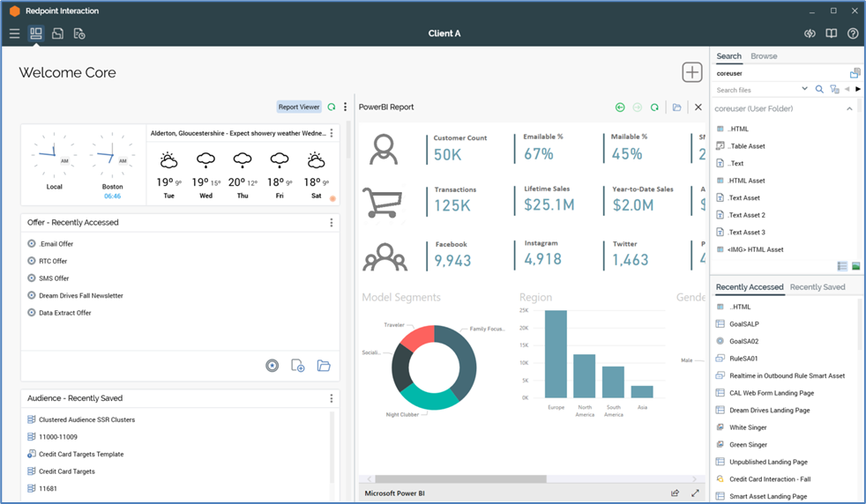Open the help question mark icon

[x=853, y=33]
